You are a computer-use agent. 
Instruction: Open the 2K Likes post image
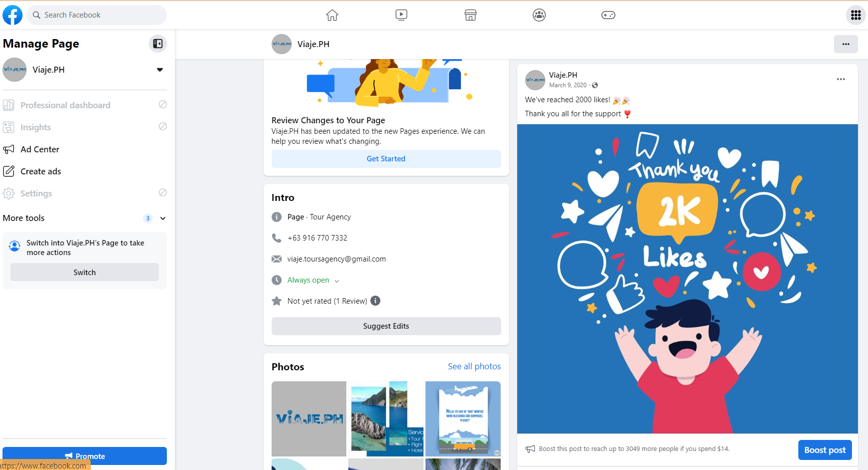coord(688,279)
